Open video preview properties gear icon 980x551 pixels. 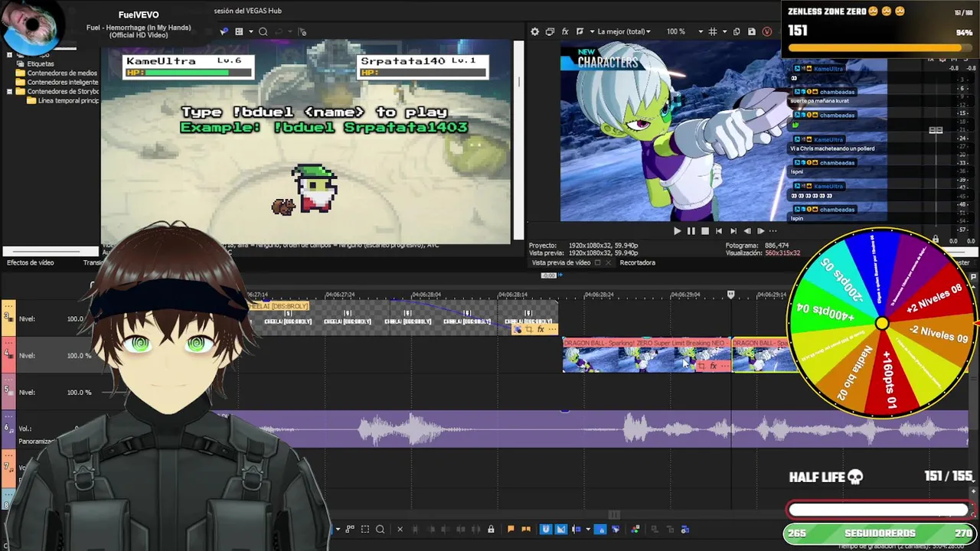pos(534,31)
